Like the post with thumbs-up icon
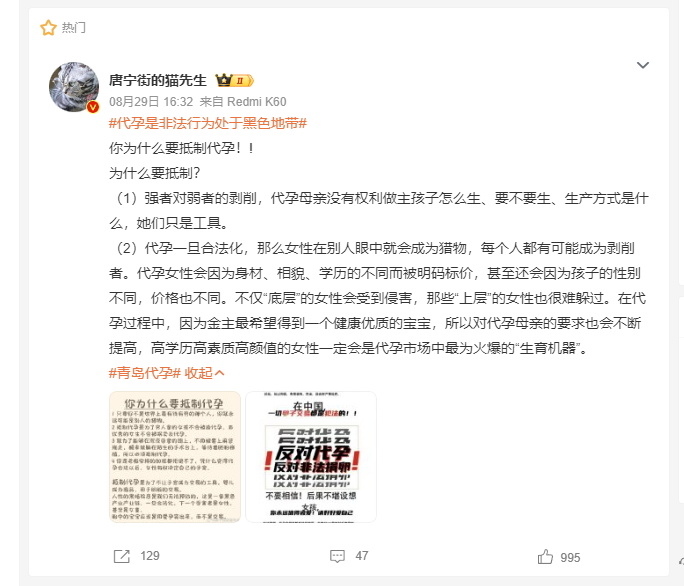Viewport: 684px width, 586px height. coord(545,557)
